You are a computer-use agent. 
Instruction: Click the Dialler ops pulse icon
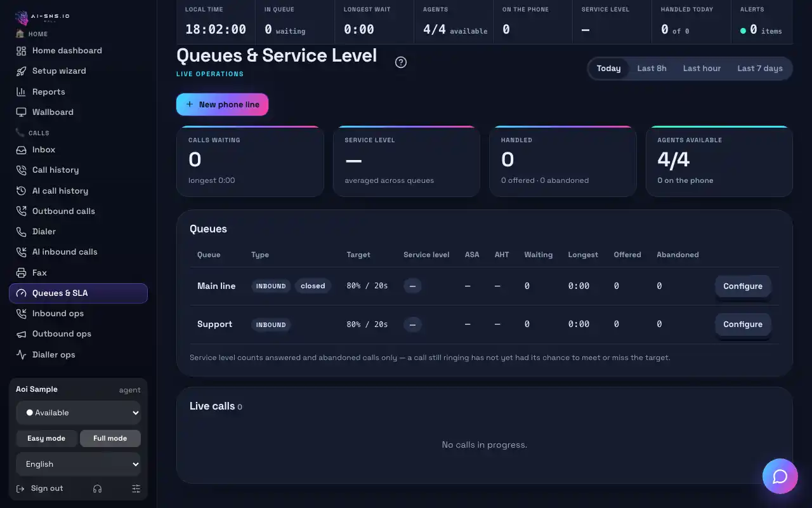coord(21,354)
